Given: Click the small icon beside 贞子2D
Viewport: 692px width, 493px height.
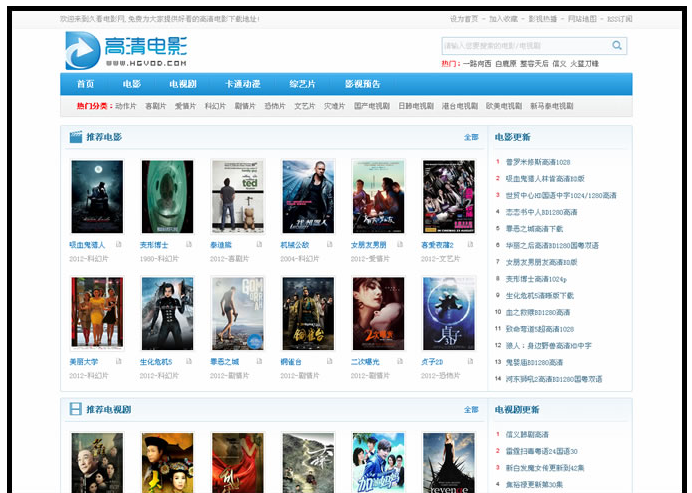Looking at the screenshot, I should coord(470,361).
